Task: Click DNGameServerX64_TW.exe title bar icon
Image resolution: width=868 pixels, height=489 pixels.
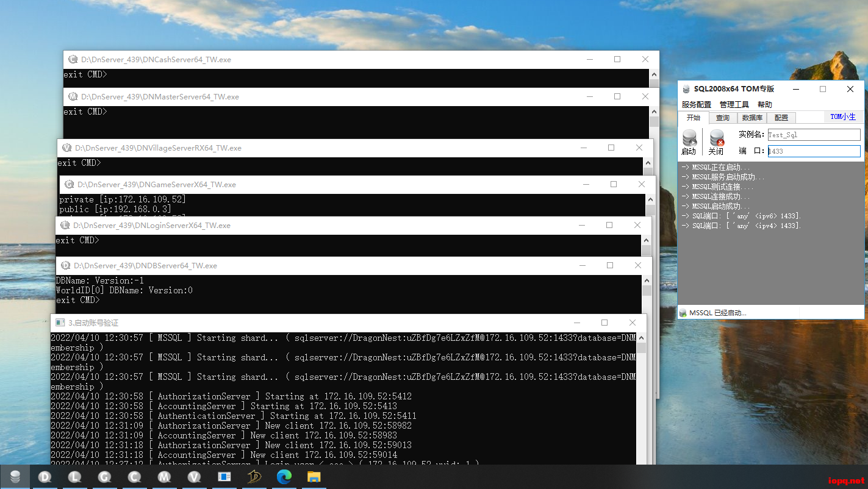Action: (70, 185)
